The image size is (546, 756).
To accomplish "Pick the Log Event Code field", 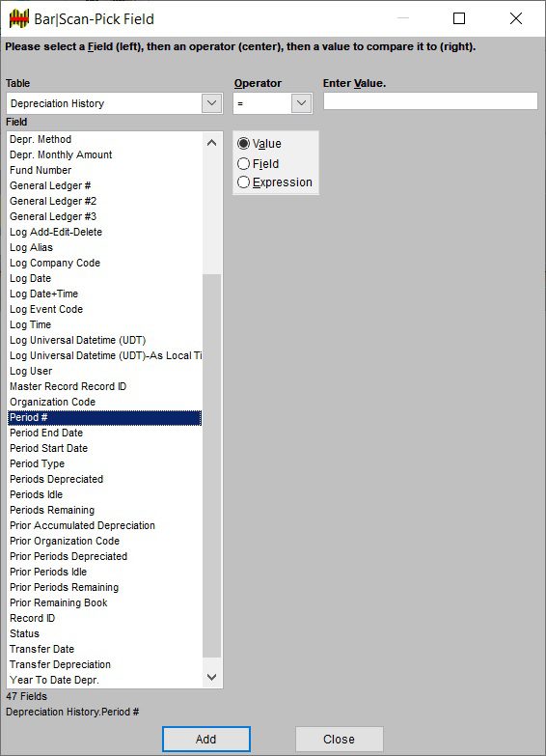I will click(104, 309).
